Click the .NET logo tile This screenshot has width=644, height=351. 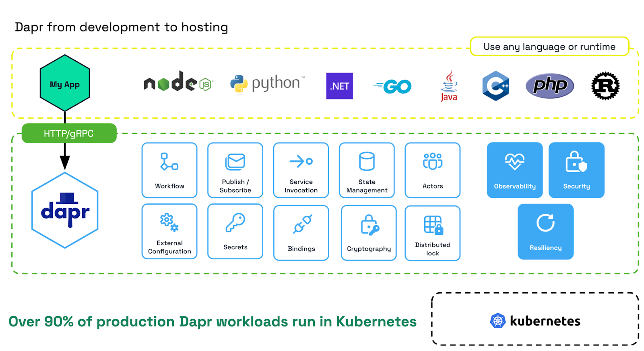pos(339,86)
